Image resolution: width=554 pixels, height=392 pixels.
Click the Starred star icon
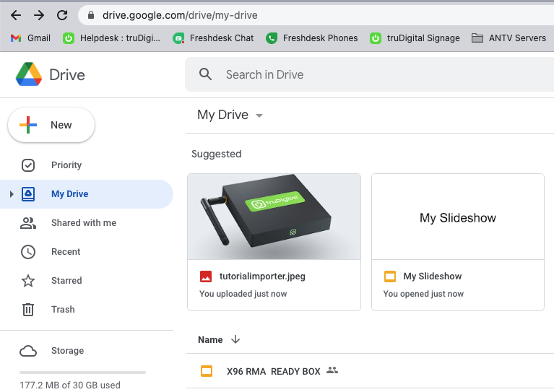click(28, 281)
